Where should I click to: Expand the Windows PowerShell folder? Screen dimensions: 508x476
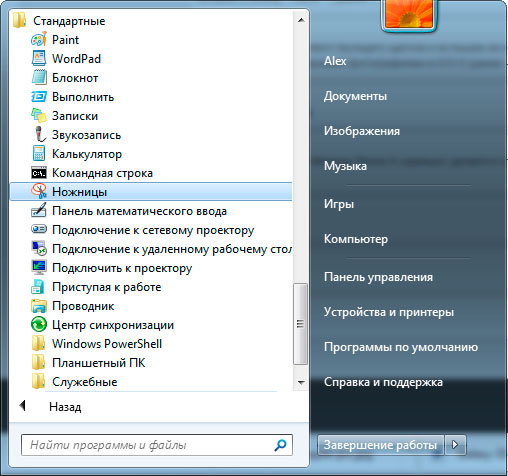point(107,344)
